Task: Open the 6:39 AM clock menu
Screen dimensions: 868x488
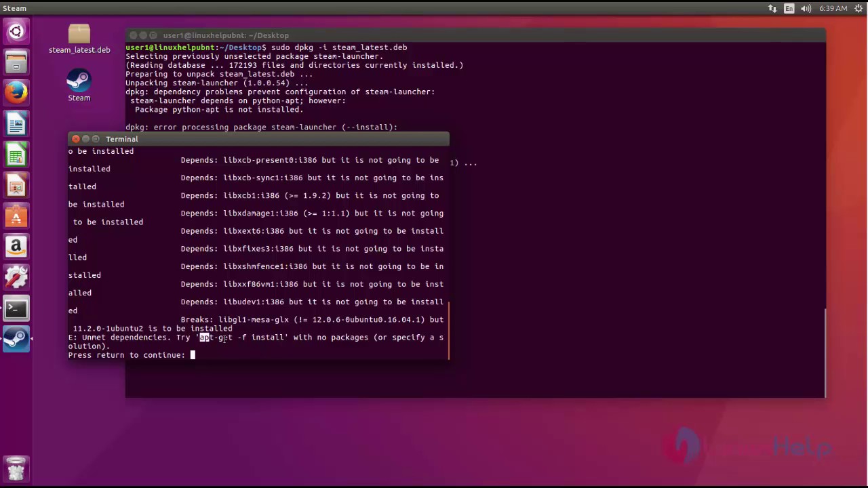Action: pyautogui.click(x=833, y=8)
